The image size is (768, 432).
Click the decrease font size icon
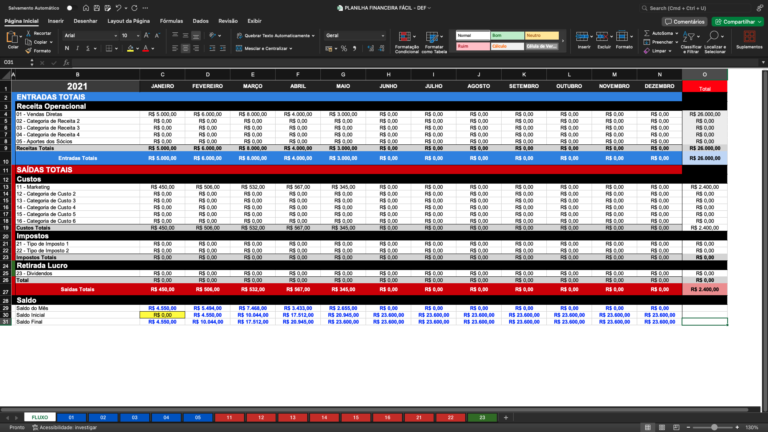click(x=157, y=35)
